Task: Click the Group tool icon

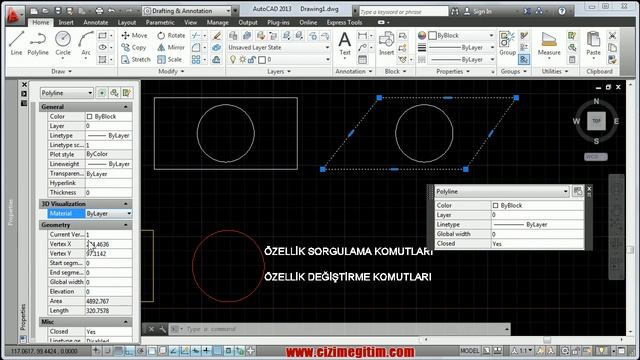Action: 507,43
